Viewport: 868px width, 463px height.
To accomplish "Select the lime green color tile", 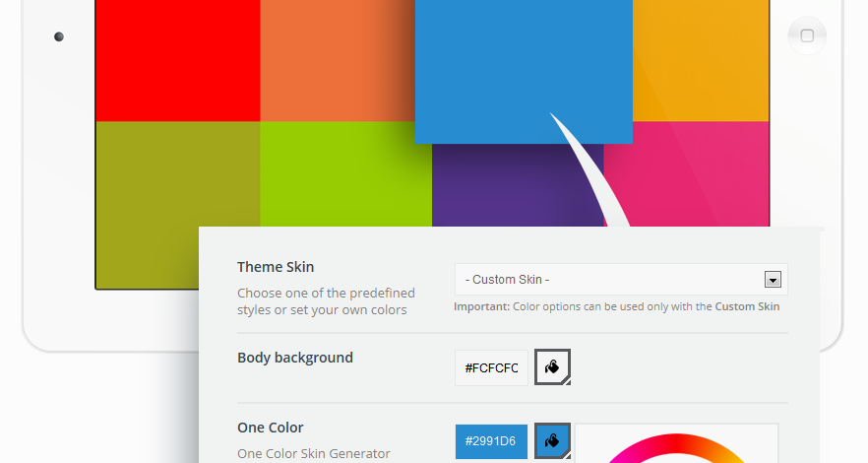I will coord(346,174).
